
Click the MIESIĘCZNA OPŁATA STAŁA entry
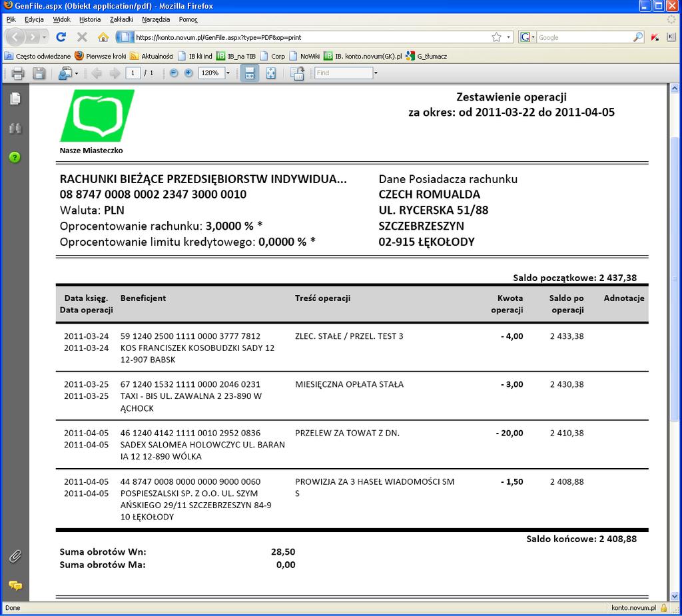click(349, 384)
